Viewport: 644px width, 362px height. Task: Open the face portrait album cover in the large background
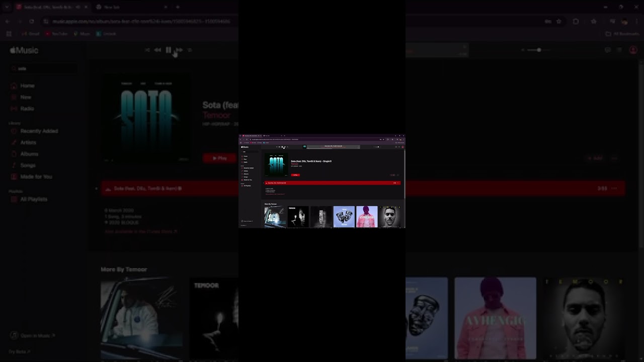point(584,318)
